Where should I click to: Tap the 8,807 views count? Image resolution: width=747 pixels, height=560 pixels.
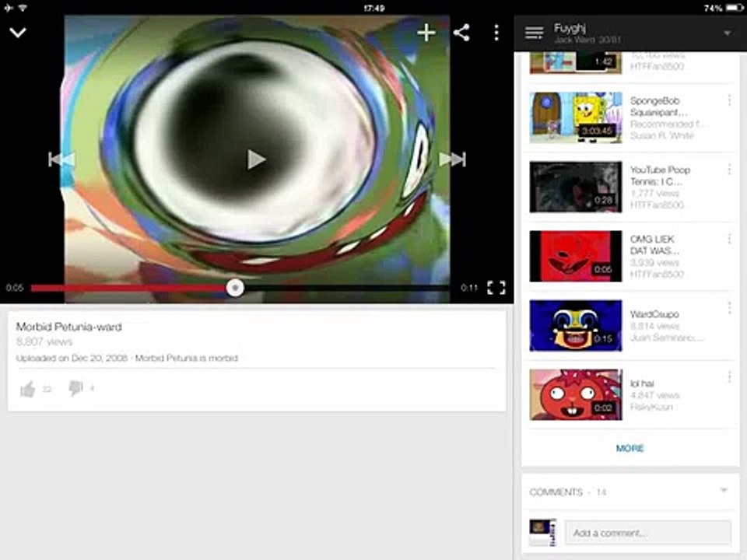pyautogui.click(x=44, y=341)
